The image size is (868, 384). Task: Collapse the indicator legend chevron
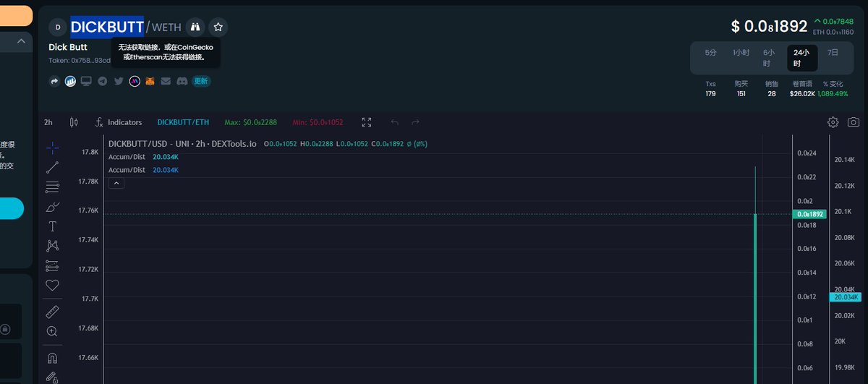[x=116, y=184]
